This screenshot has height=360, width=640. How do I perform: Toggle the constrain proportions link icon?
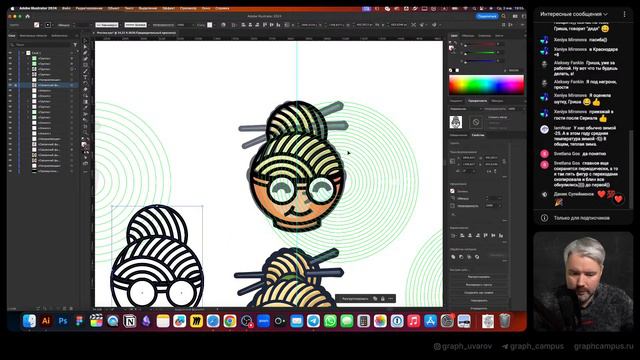(504, 161)
